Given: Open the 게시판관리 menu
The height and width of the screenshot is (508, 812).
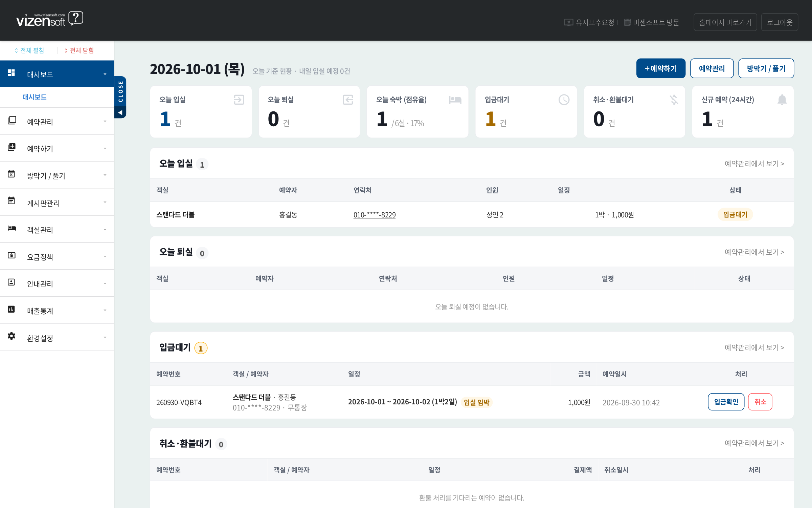Looking at the screenshot, I should [x=57, y=203].
